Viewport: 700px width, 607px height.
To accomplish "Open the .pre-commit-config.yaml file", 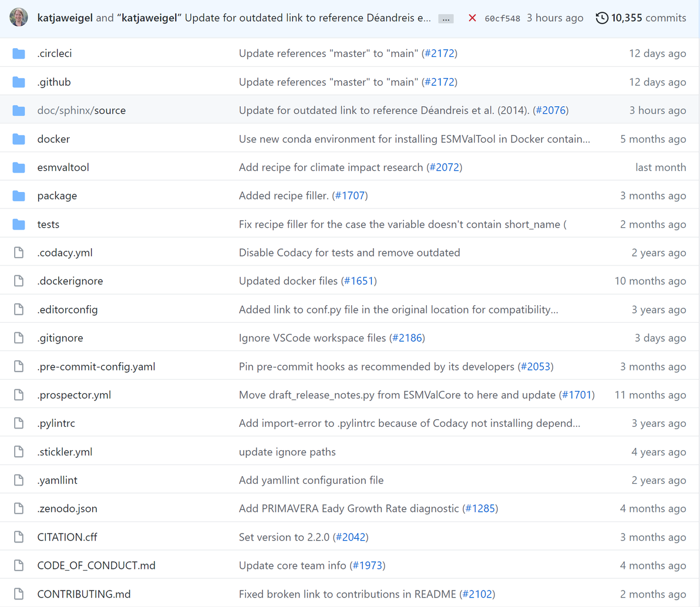I will (x=96, y=367).
